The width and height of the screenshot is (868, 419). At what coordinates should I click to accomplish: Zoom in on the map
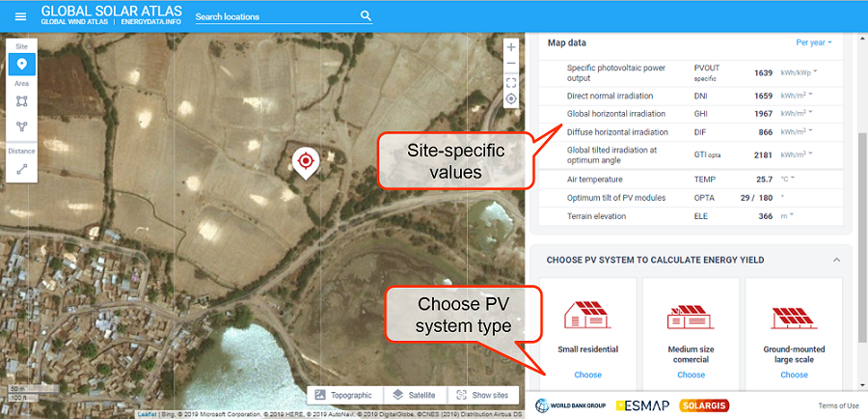point(511,47)
